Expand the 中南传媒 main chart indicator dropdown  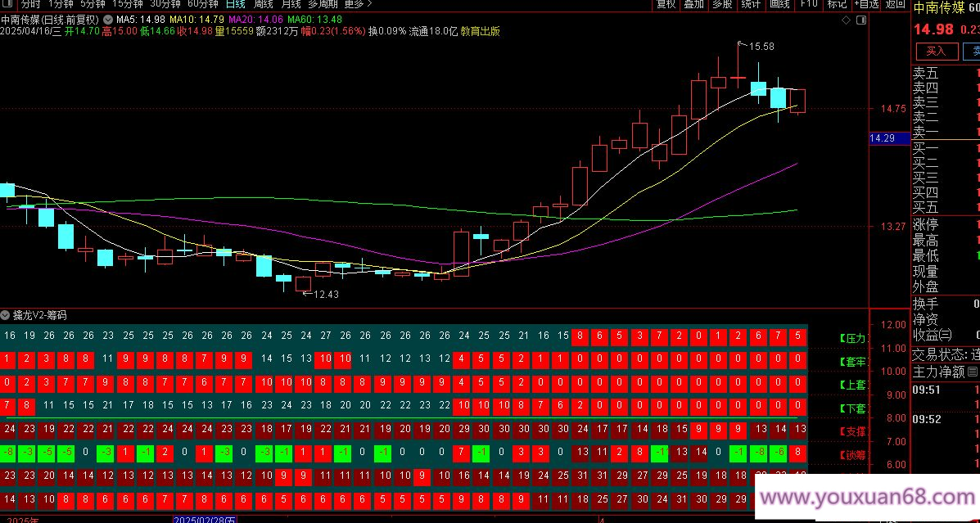(107, 19)
